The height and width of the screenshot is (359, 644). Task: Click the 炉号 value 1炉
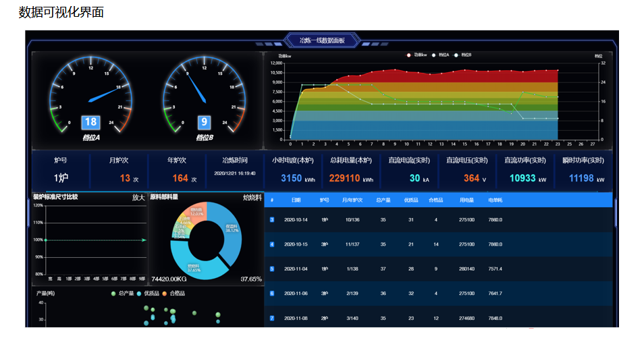pyautogui.click(x=61, y=178)
